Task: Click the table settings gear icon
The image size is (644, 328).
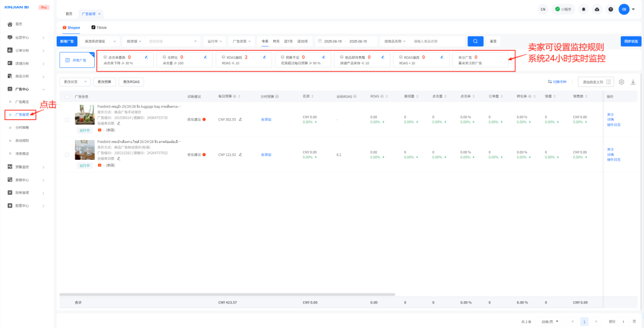Action: [x=621, y=82]
